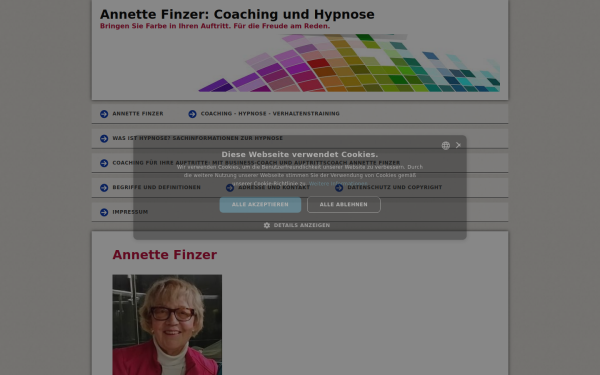Click the portrait photo of Annette Finzer
This screenshot has height=375, width=600.
(x=167, y=324)
